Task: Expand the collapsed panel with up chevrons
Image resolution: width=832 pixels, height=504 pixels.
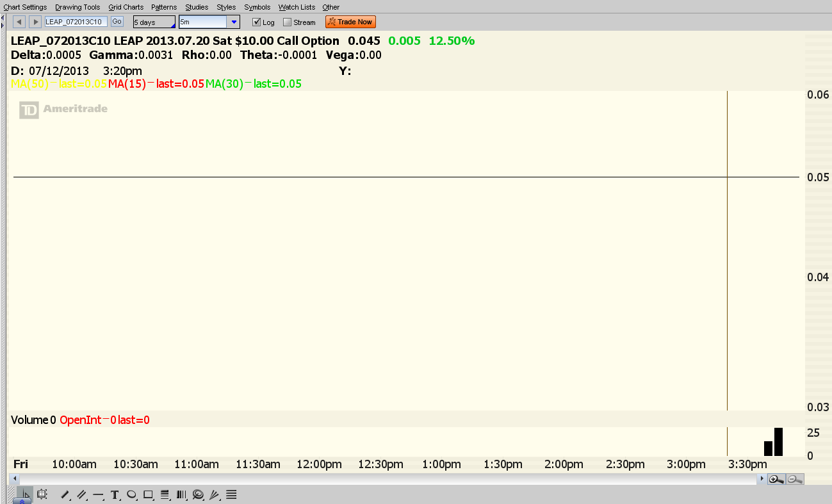Action: [22, 501]
